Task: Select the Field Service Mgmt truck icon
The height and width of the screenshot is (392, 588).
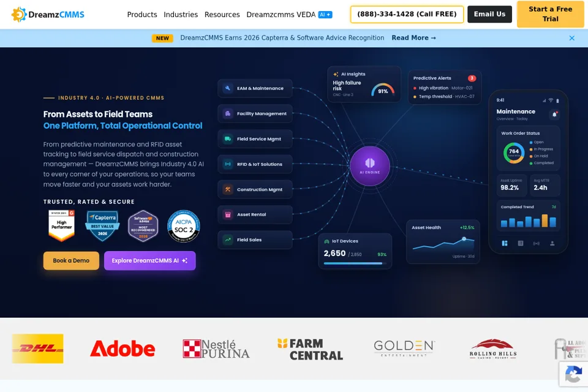Action: coord(228,139)
